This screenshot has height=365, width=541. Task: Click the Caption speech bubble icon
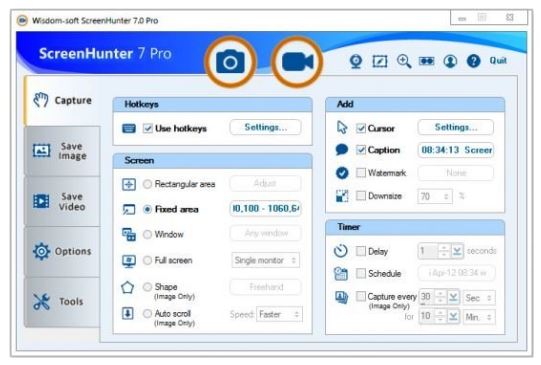pyautogui.click(x=342, y=150)
